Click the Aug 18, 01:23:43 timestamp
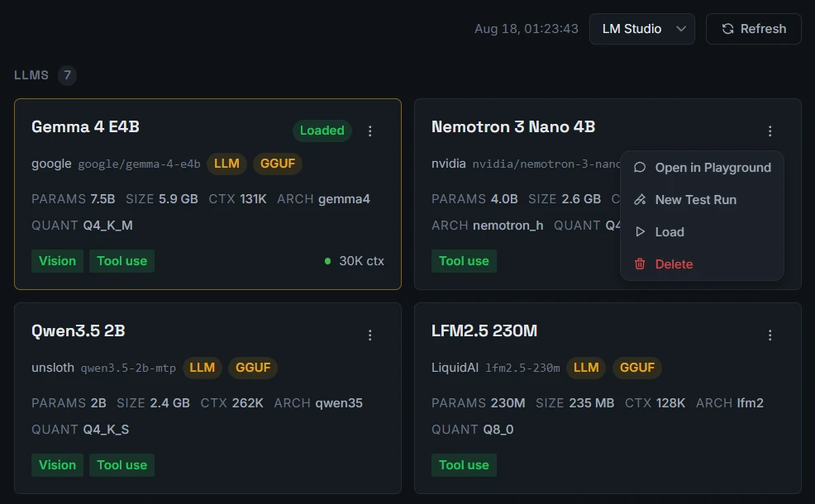 (x=526, y=29)
